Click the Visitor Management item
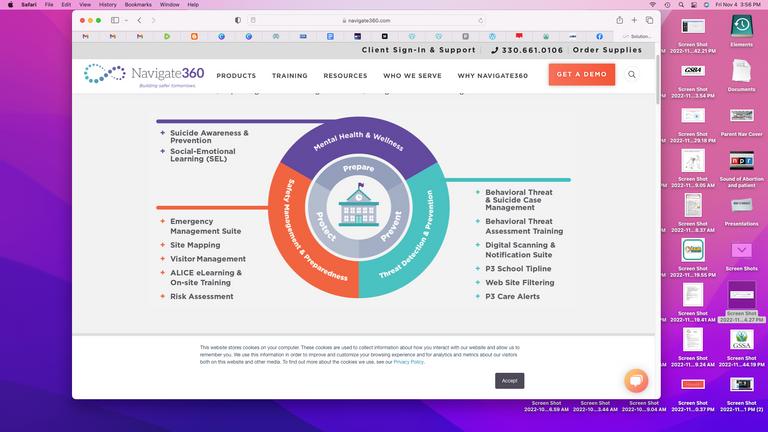This screenshot has width=768, height=432. tap(208, 259)
